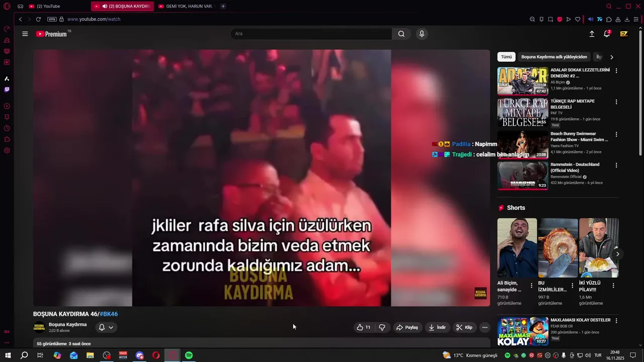Show next Shorts with right arrow
This screenshot has height=362, width=644.
pyautogui.click(x=618, y=254)
